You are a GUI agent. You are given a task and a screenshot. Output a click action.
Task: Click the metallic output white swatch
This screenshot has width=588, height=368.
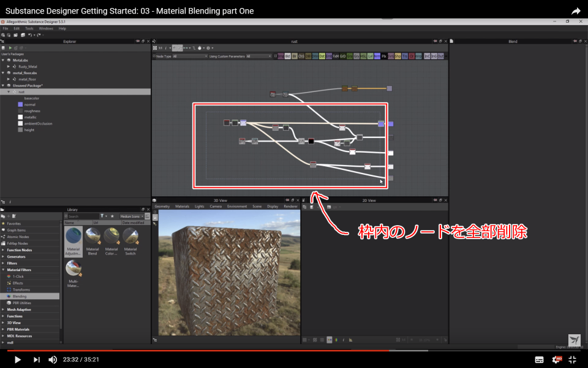tap(20, 117)
